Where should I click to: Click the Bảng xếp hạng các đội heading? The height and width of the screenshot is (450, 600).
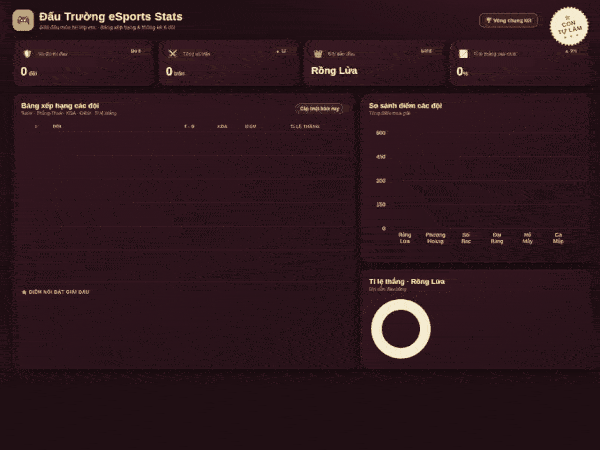60,106
